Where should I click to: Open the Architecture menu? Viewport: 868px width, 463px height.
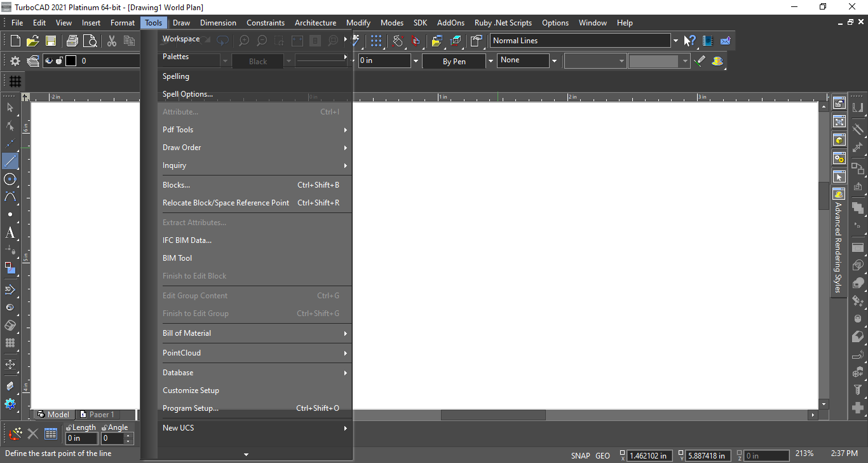coord(315,23)
